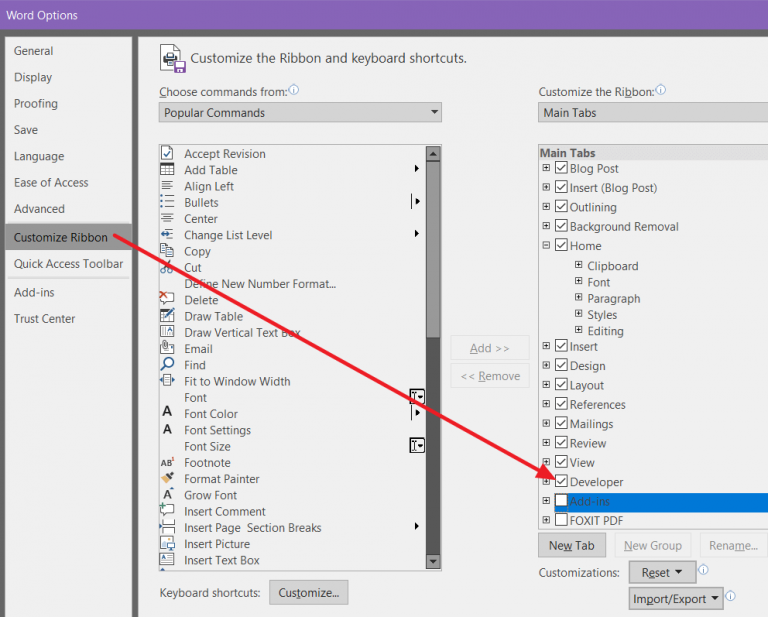The image size is (768, 617).
Task: Click the Add Table grid icon
Action: (x=167, y=169)
